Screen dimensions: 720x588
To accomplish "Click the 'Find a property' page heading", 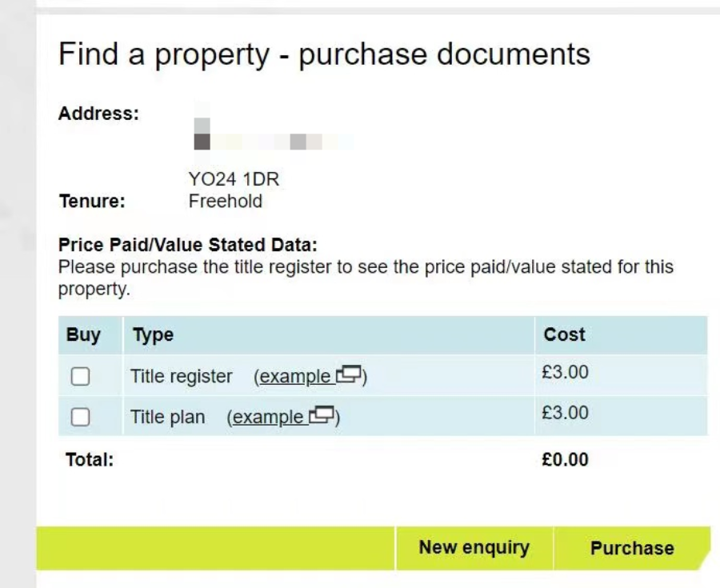I will coord(324,55).
